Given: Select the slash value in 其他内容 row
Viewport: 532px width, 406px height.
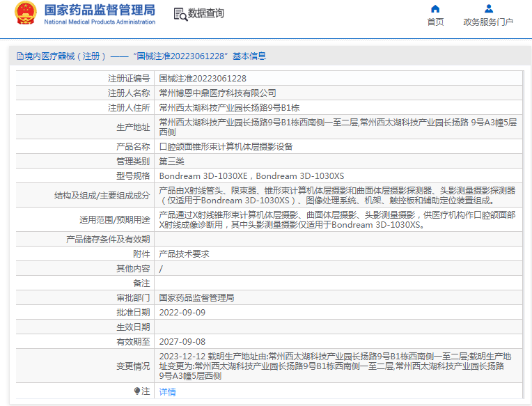Looking at the screenshot, I should pos(161,269).
